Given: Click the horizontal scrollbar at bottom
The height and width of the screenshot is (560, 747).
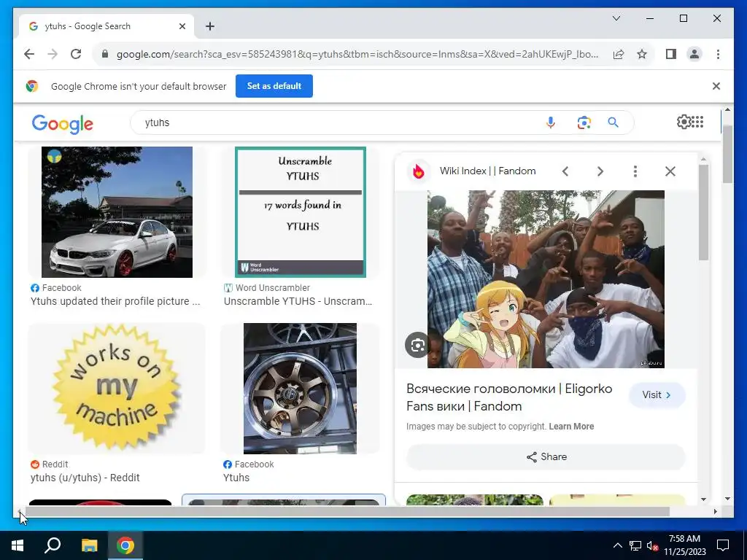Looking at the screenshot, I should click(347, 512).
